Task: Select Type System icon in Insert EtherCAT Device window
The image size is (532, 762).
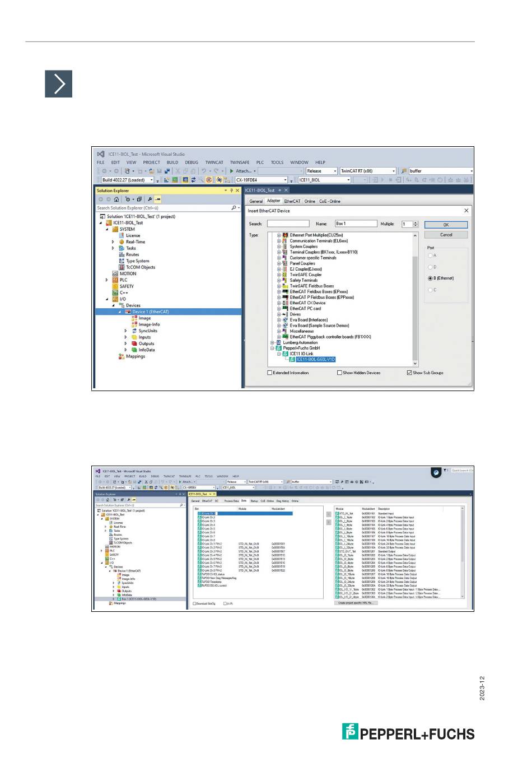Action: (x=122, y=261)
